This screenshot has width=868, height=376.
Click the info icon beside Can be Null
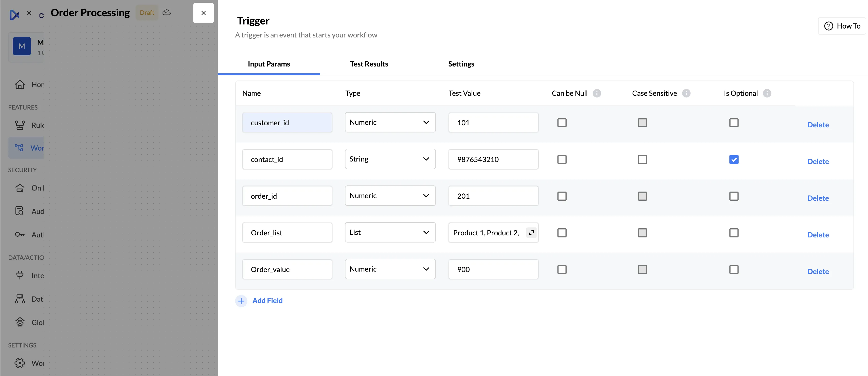tap(597, 93)
